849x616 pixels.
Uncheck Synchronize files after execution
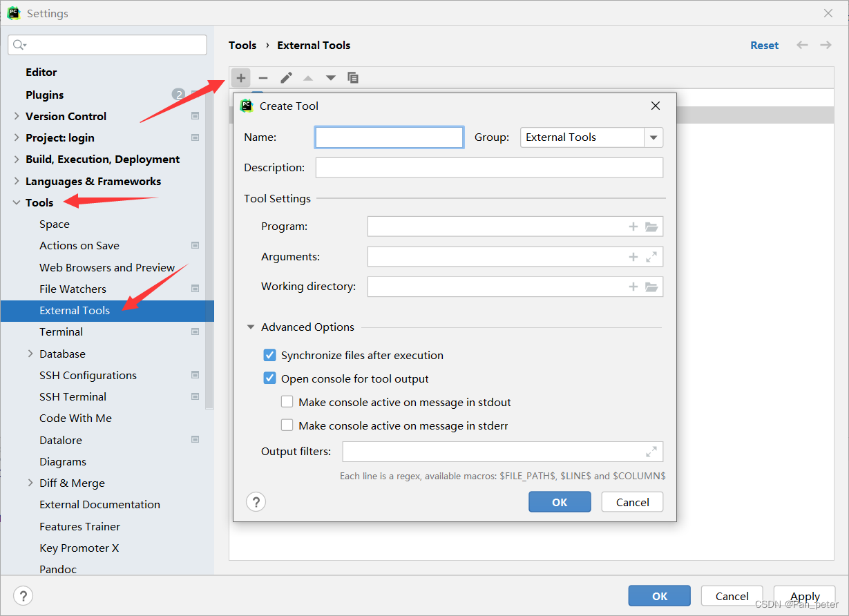pyautogui.click(x=270, y=356)
